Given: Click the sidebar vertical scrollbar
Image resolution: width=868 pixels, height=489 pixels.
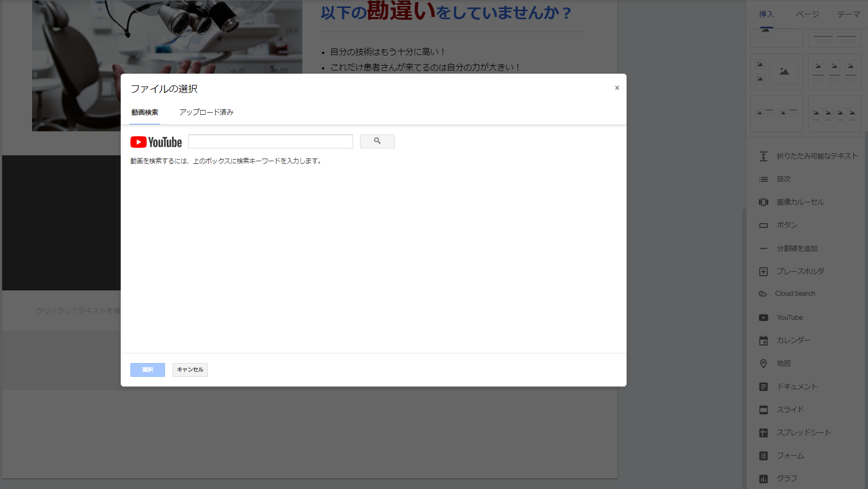Looking at the screenshot, I should (x=866, y=310).
